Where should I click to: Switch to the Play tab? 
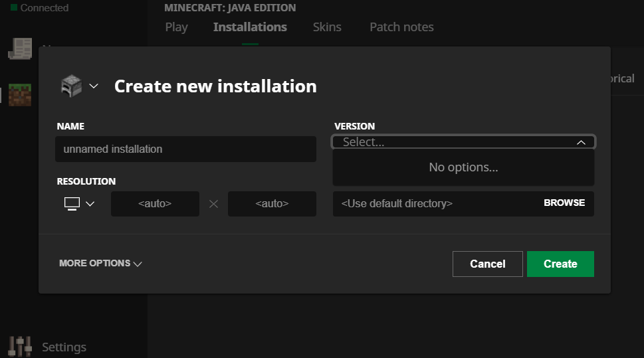pos(176,27)
